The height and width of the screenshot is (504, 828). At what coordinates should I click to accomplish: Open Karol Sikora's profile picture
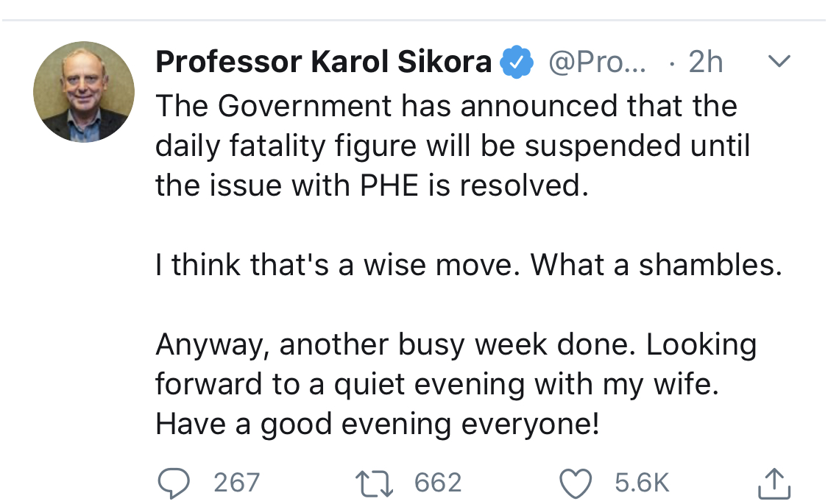tap(84, 91)
